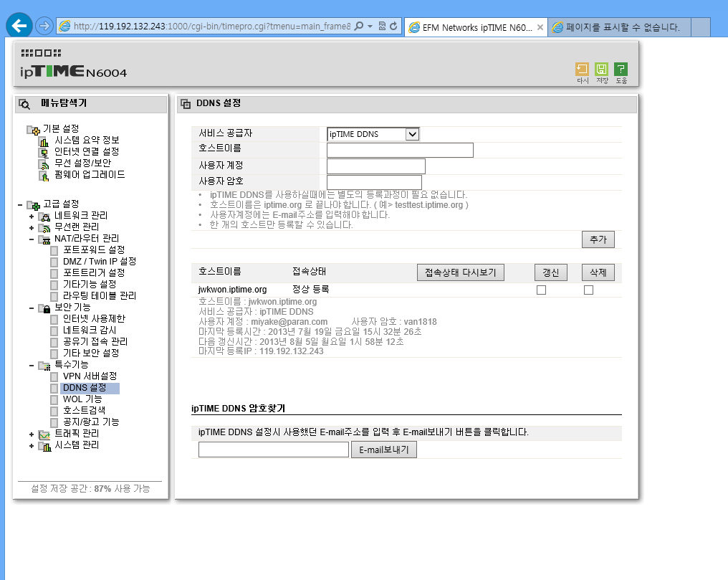Click the 삭제 button
This screenshot has height=580, width=728.
coord(598,272)
